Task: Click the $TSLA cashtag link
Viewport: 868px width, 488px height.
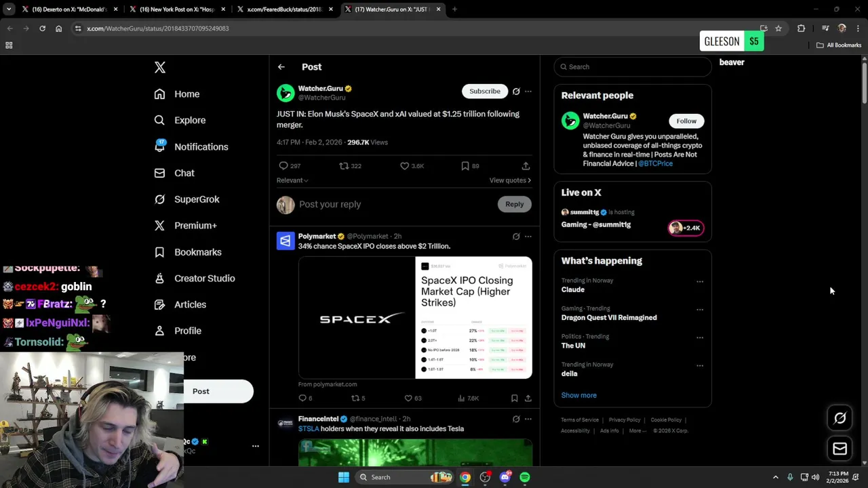Action: click(308, 429)
